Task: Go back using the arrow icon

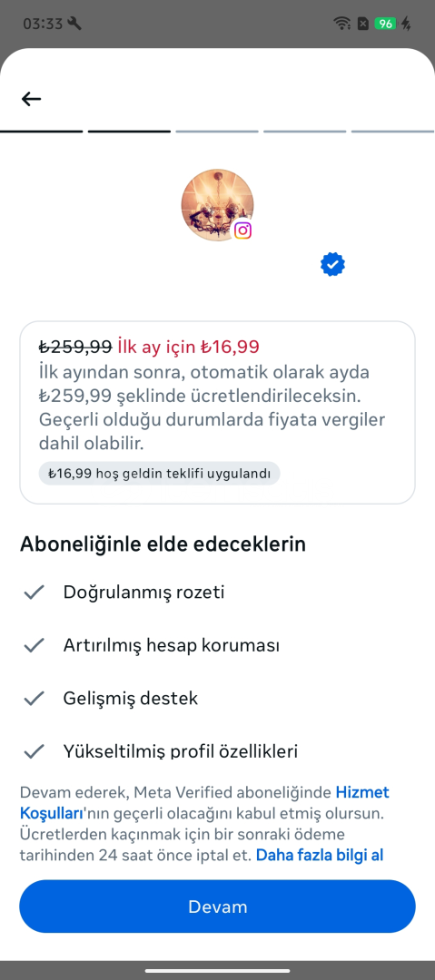Action: coord(31,99)
